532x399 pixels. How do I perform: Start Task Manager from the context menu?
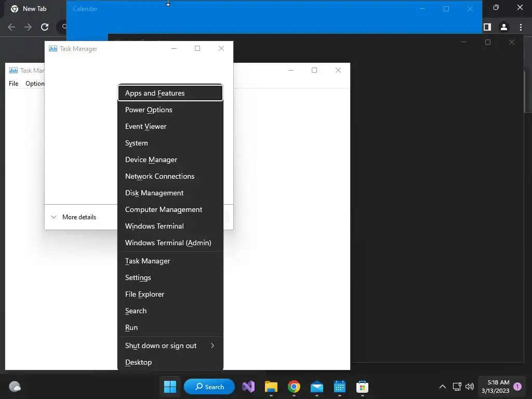click(170, 261)
